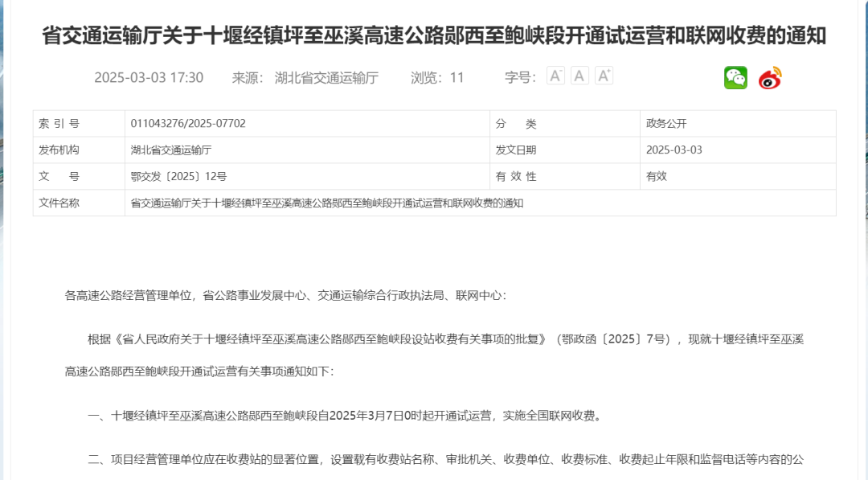Click 湖北省交通运输厅 in the table

[171, 150]
